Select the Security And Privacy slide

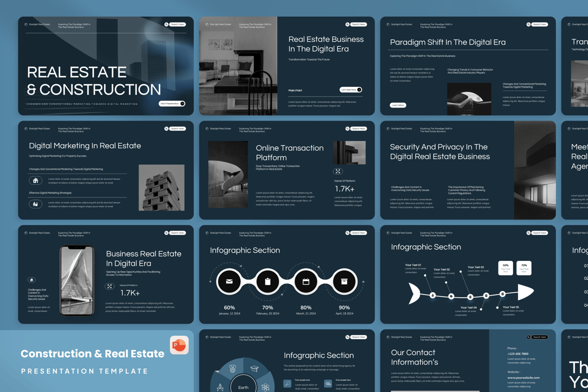click(x=468, y=170)
